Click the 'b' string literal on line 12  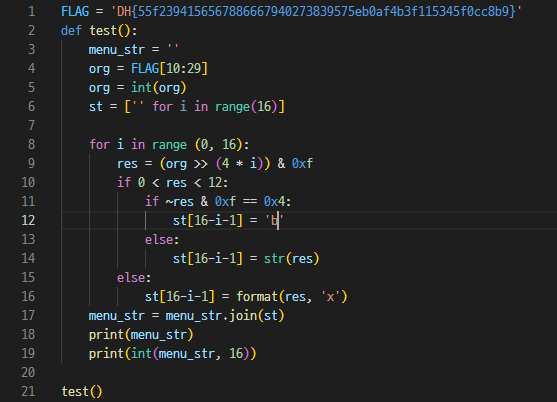(x=274, y=221)
